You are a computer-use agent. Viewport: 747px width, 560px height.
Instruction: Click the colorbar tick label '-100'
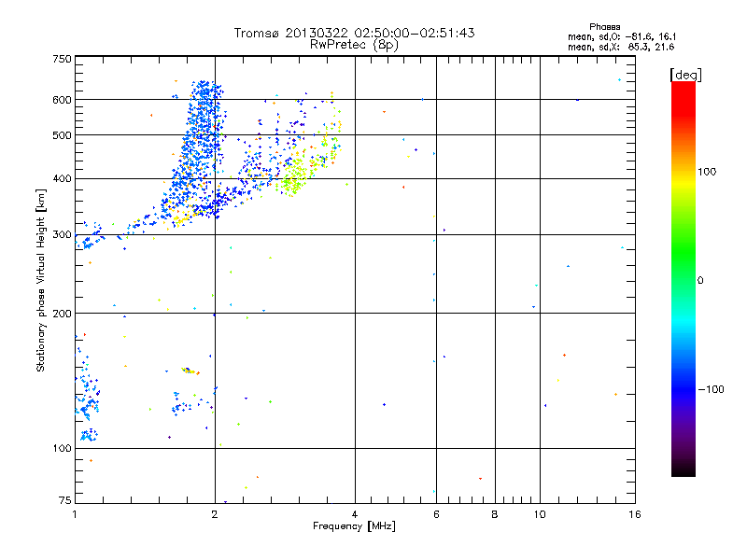(x=711, y=389)
